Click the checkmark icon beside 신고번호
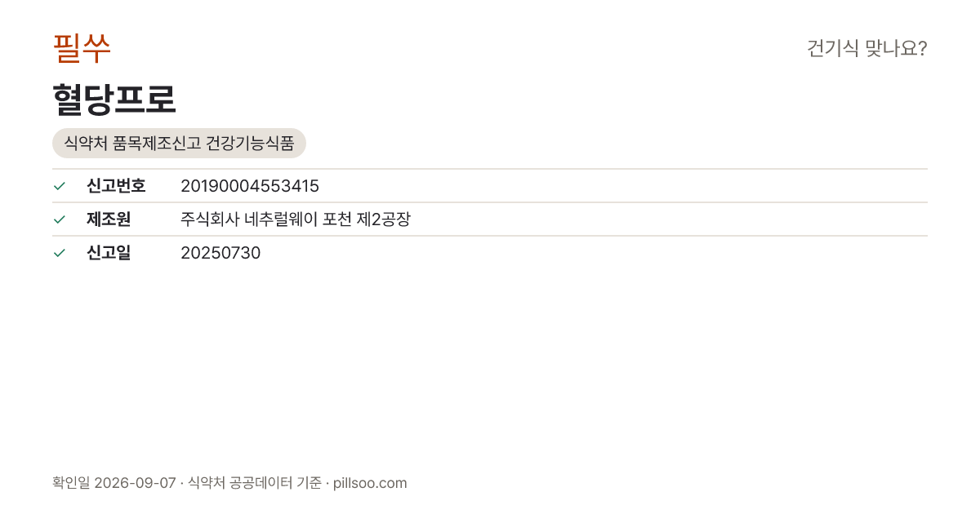This screenshot has width=980, height=514. [59, 186]
